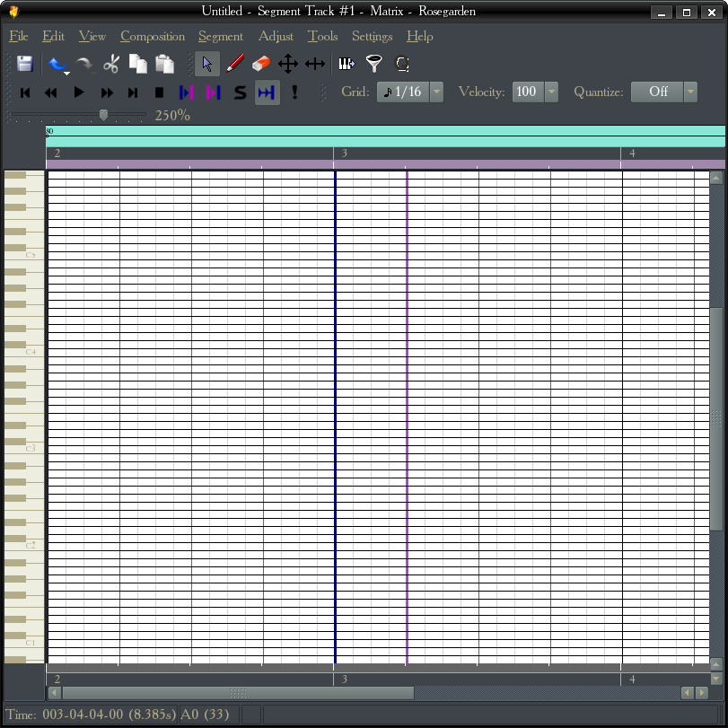Stop playback with the Stop button

tap(159, 92)
